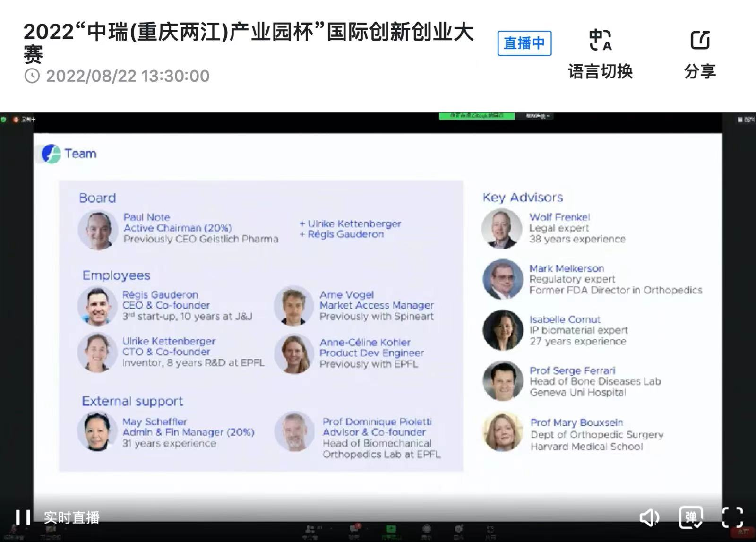
Task: Mute the live stream volume
Action: (649, 518)
